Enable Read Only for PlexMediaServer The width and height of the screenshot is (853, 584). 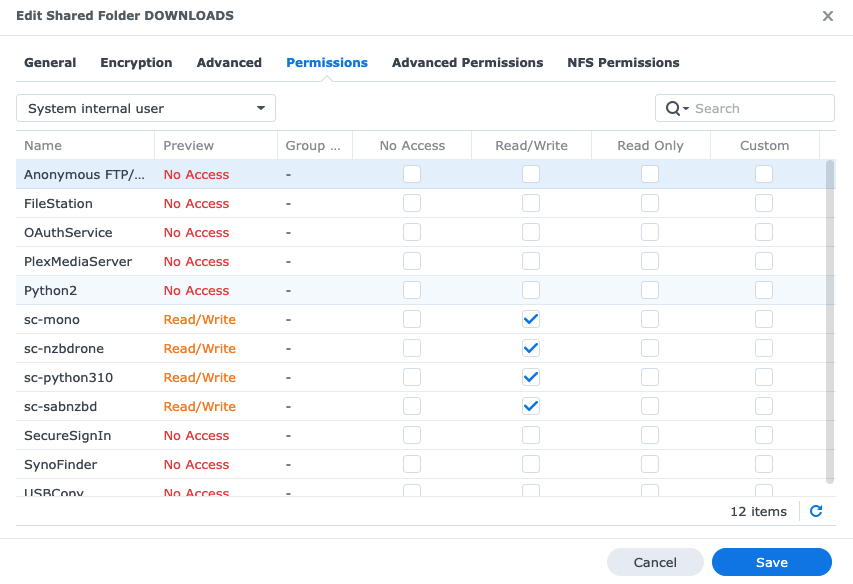(x=650, y=262)
